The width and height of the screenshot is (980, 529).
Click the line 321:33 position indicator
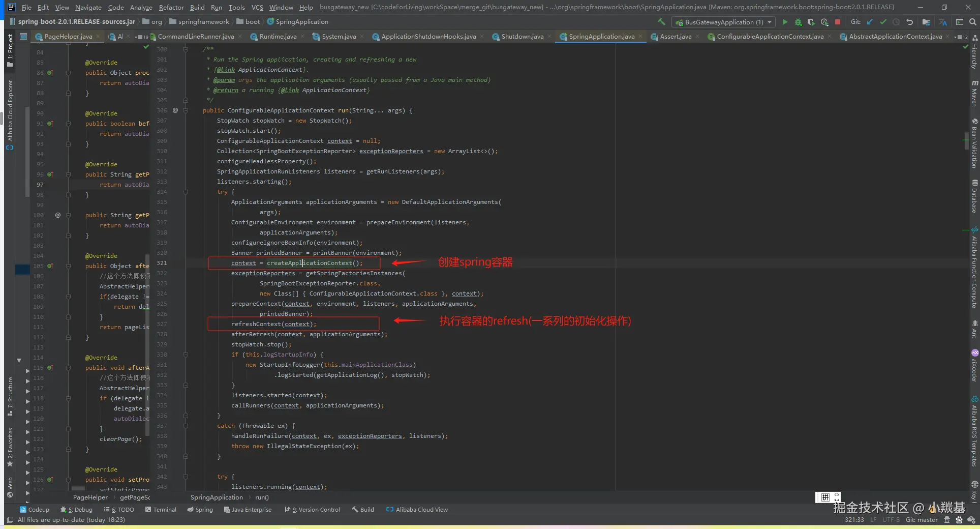[x=854, y=520]
